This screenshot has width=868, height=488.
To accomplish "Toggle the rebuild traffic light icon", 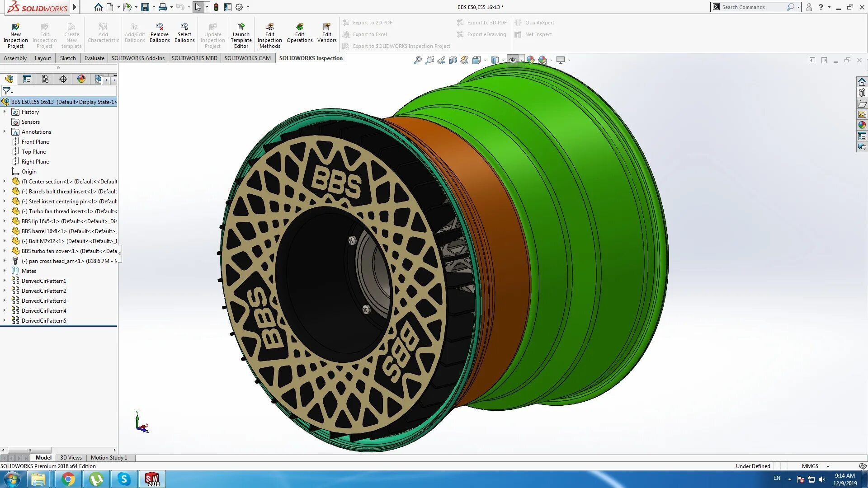I will [x=216, y=7].
